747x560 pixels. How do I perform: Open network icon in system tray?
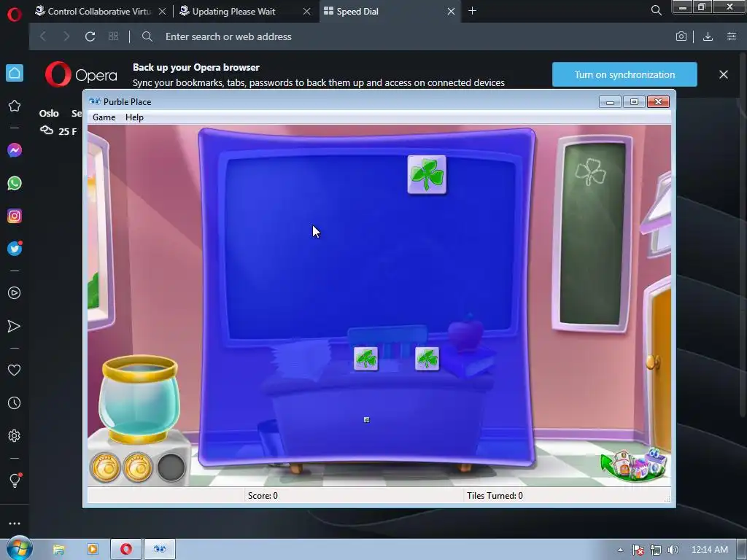click(x=656, y=550)
